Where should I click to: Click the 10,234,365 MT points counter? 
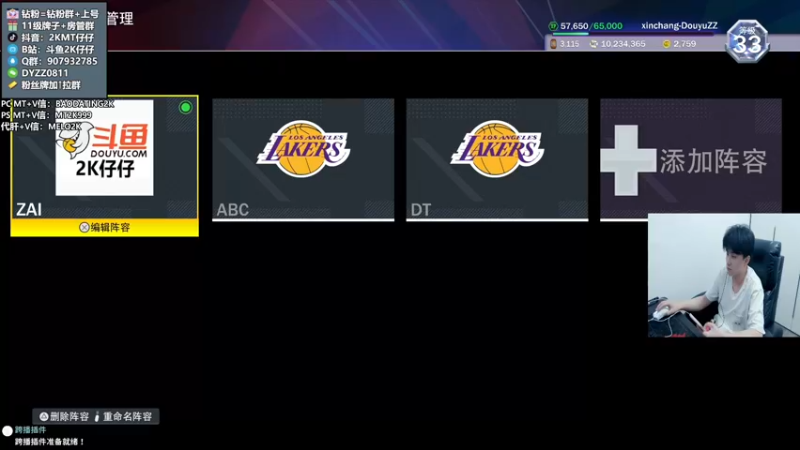click(x=623, y=44)
